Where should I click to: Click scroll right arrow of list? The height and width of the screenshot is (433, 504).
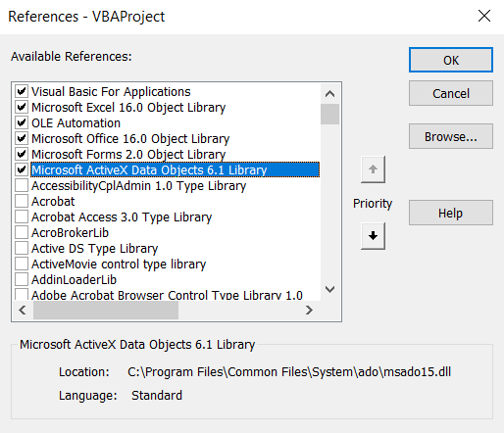tap(309, 310)
